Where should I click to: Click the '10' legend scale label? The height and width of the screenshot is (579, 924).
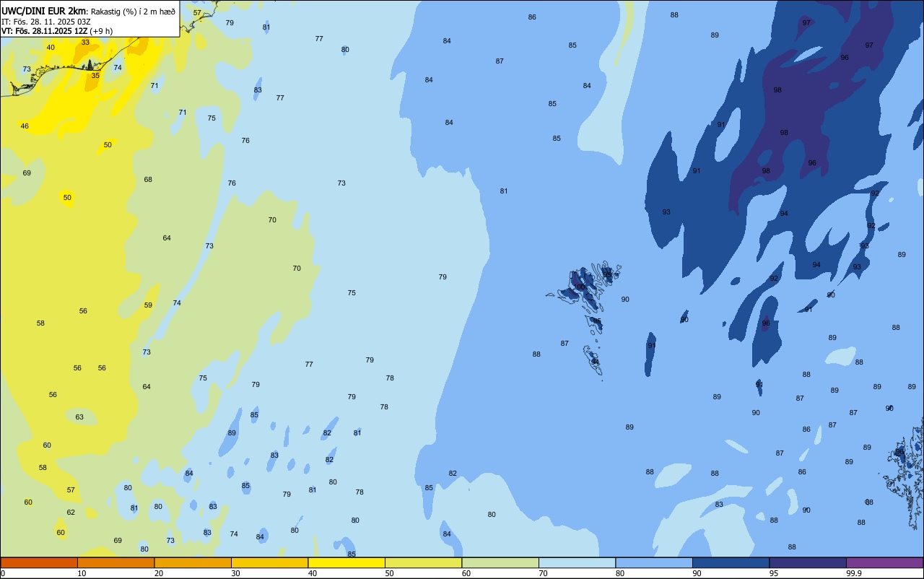82,573
